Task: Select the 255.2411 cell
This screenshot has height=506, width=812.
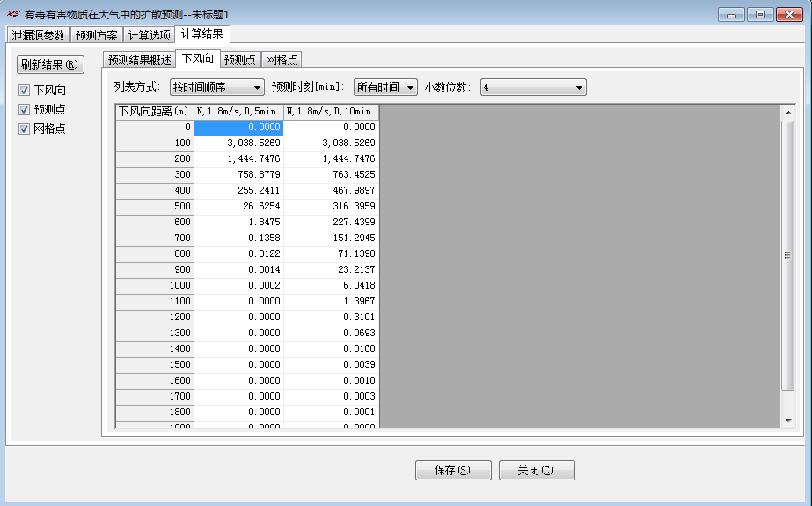Action: tap(238, 191)
